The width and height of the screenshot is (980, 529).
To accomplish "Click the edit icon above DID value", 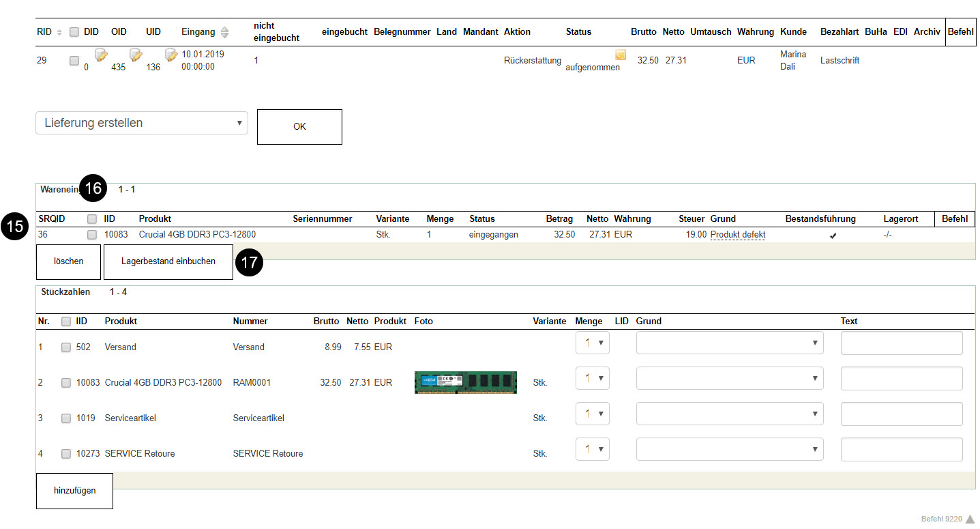I will (101, 55).
